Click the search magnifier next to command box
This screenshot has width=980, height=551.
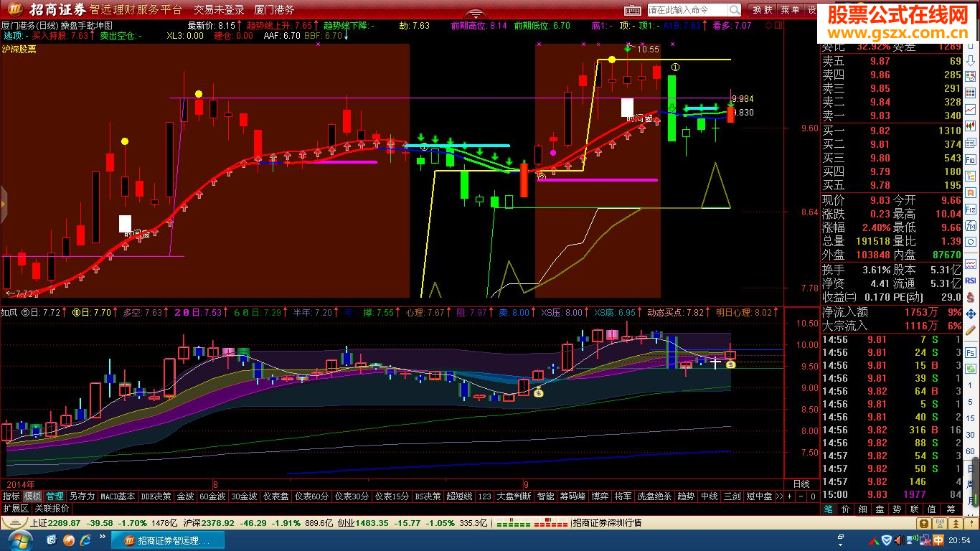pos(735,9)
